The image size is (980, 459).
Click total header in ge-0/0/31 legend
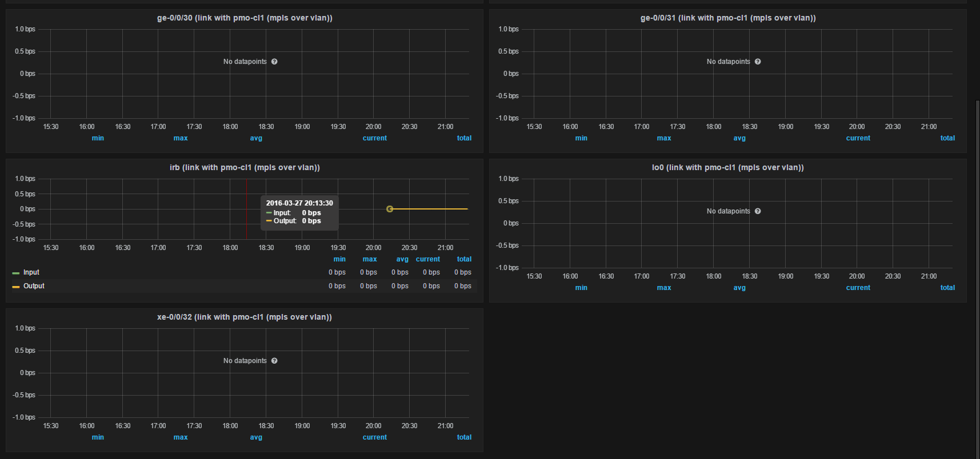[x=947, y=138]
